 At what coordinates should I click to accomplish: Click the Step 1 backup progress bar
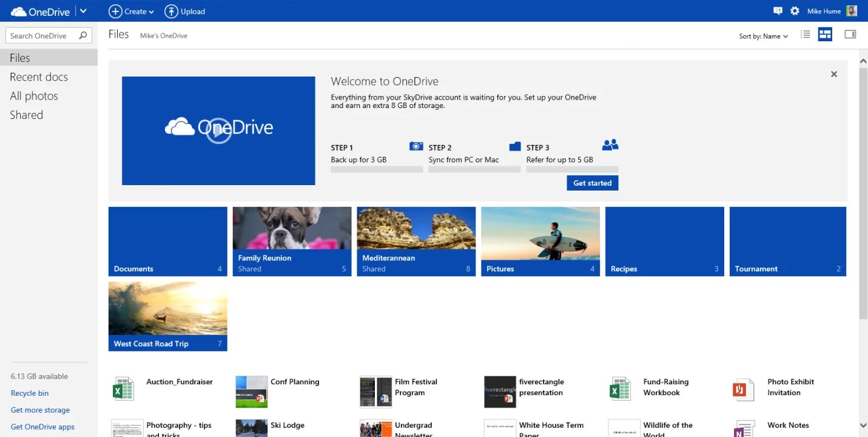377,169
